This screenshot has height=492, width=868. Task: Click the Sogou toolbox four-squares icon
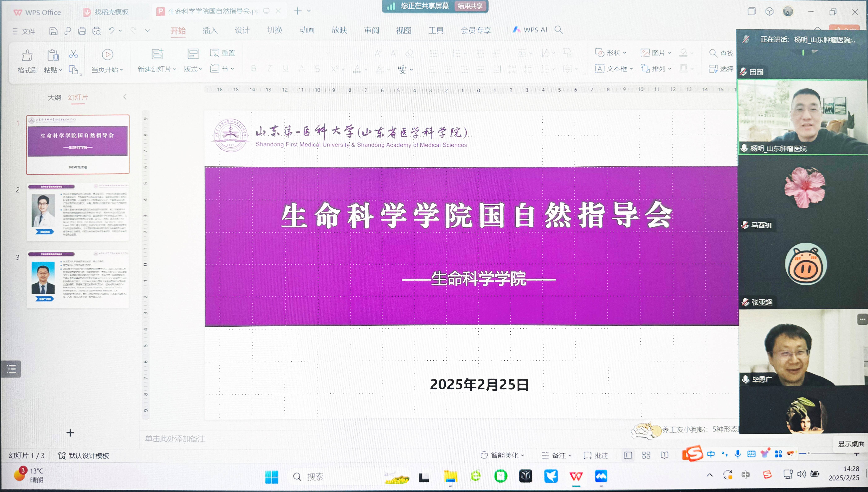point(778,454)
